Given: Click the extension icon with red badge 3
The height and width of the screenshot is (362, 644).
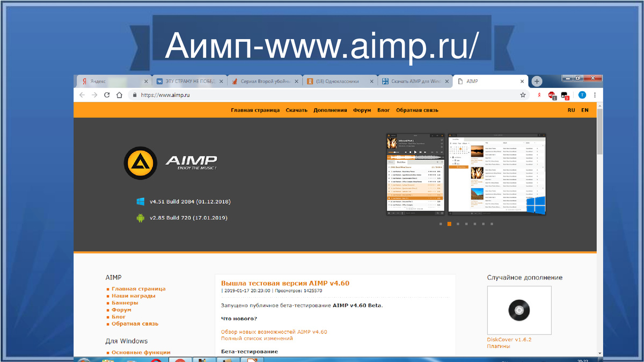Looking at the screenshot, I should pyautogui.click(x=565, y=95).
